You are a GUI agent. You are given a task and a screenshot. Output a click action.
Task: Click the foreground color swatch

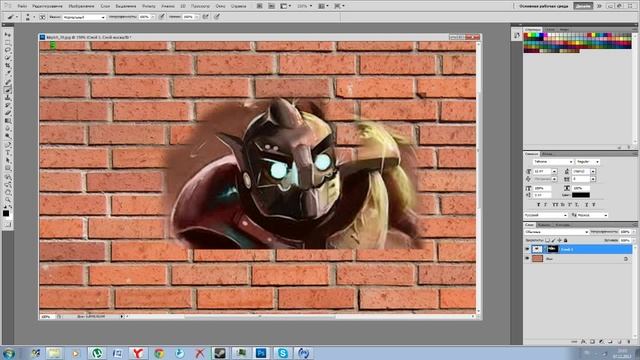(x=6, y=213)
